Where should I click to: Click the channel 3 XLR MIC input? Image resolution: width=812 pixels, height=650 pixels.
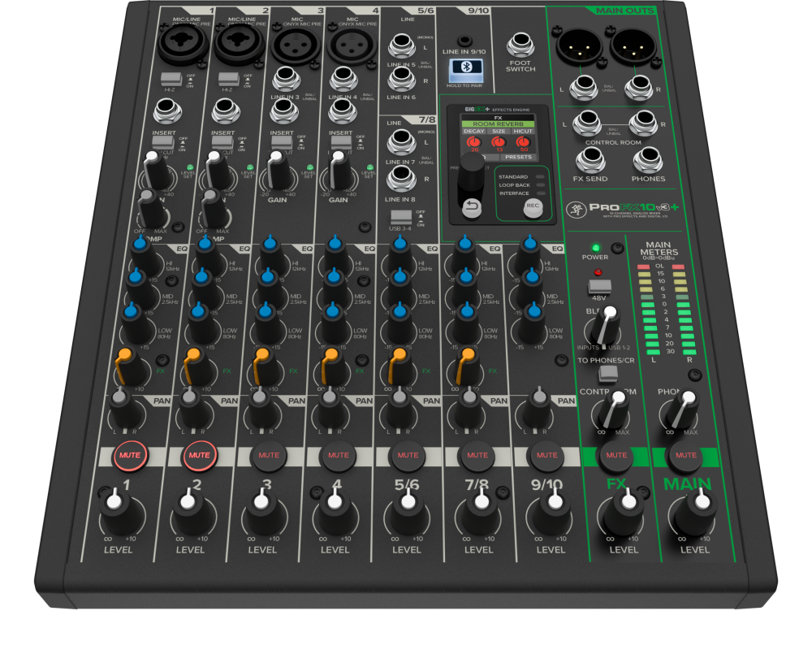[296, 45]
